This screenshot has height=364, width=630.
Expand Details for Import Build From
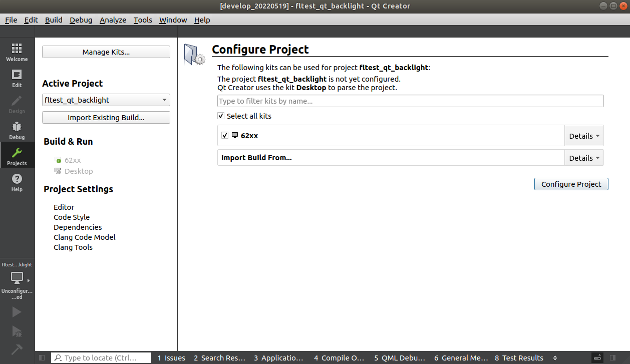click(584, 158)
